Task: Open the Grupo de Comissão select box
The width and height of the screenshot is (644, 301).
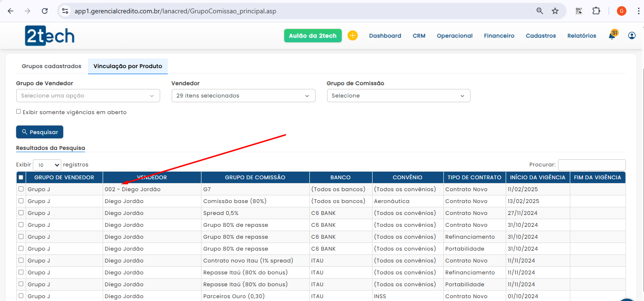Action: click(398, 96)
